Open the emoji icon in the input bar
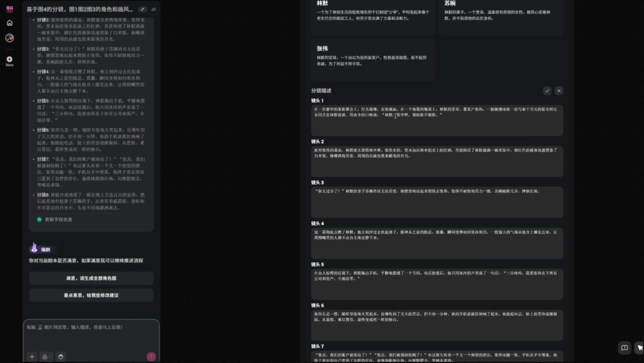This screenshot has height=363, width=644. pos(60,356)
